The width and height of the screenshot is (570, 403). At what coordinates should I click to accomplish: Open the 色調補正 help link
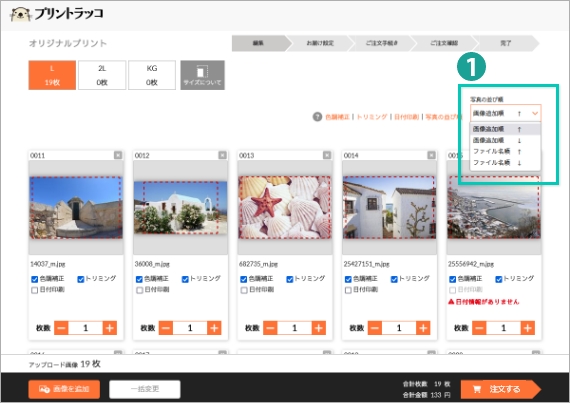(x=337, y=117)
